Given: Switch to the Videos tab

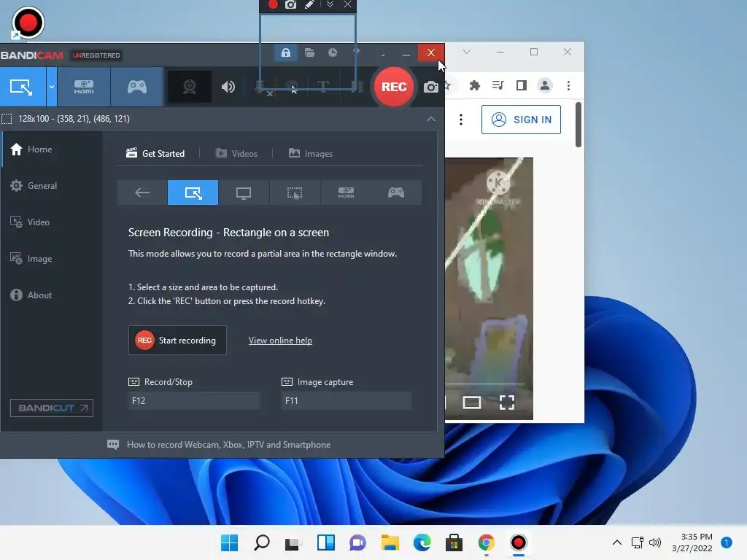Looking at the screenshot, I should point(237,153).
